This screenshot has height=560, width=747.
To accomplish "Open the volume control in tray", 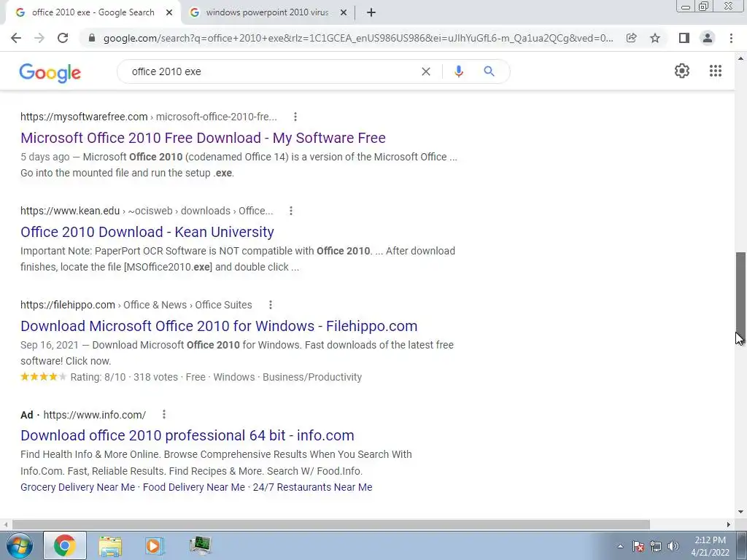I will [x=673, y=546].
